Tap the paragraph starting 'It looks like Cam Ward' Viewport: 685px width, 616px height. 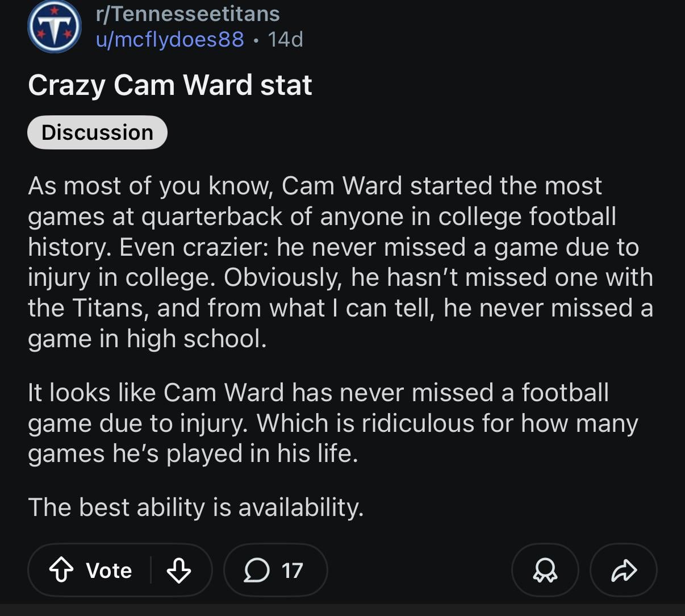(332, 423)
